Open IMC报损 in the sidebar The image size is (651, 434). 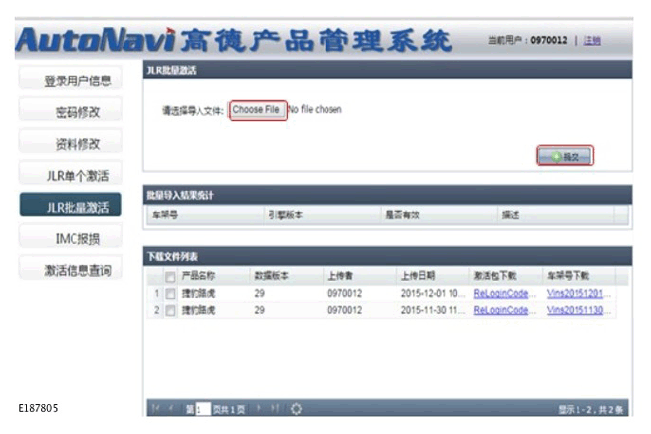(x=71, y=238)
